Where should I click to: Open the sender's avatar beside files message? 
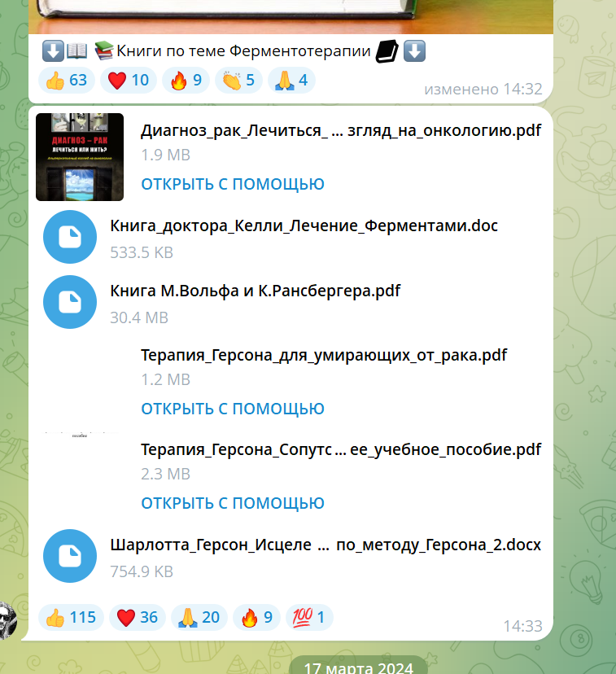(8, 619)
